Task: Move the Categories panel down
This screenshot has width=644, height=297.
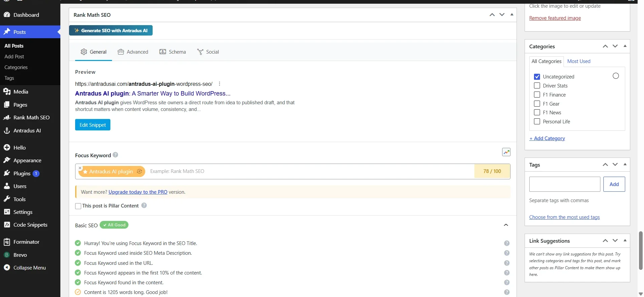Action: pyautogui.click(x=615, y=46)
